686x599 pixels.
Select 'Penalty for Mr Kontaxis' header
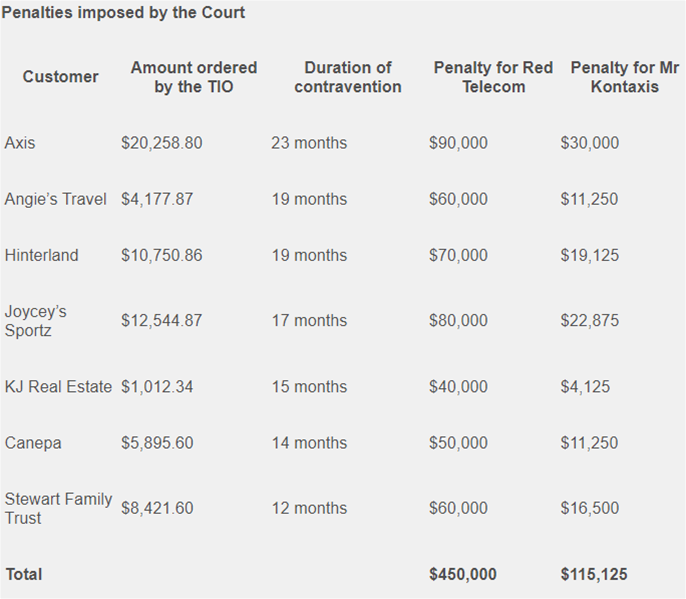(x=625, y=77)
